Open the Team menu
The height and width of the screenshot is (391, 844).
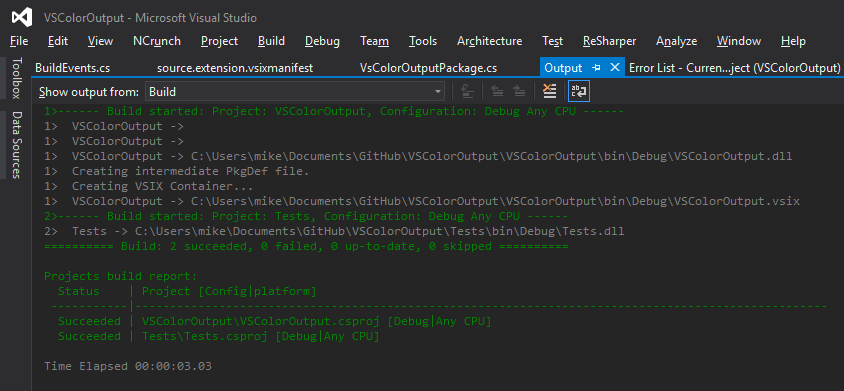pyautogui.click(x=375, y=41)
